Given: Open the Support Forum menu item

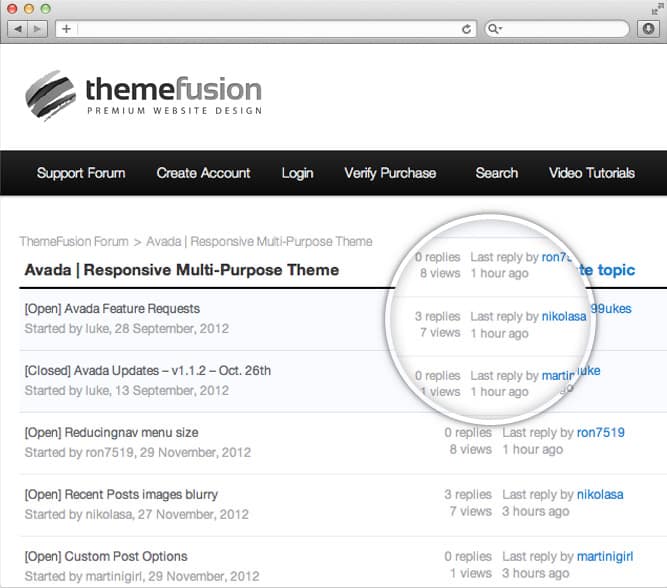Looking at the screenshot, I should 81,173.
